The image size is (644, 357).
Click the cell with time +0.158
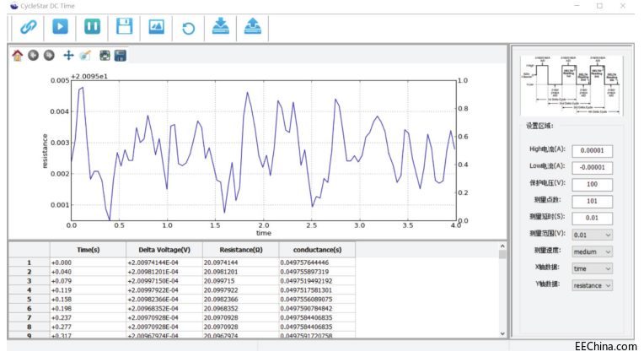tap(88, 299)
